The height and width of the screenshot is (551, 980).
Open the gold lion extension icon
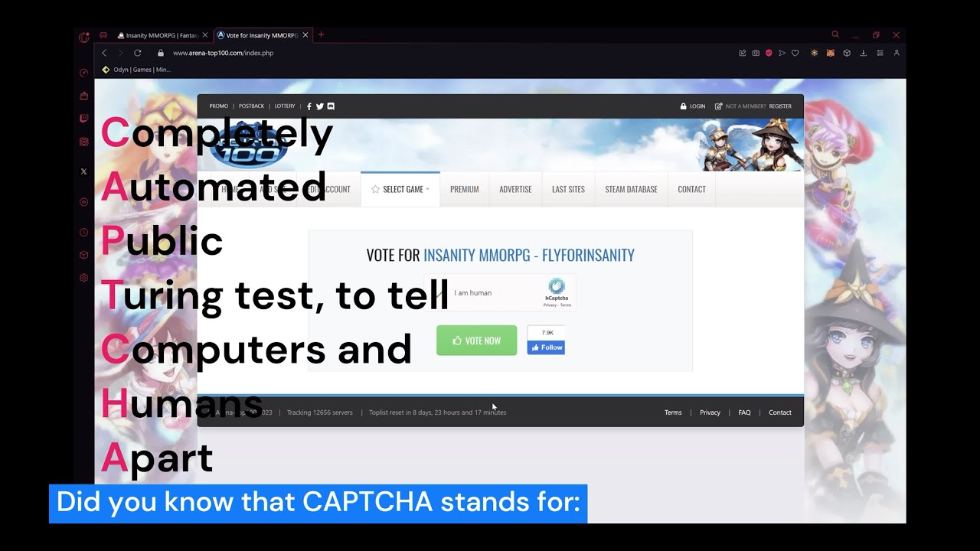[814, 53]
